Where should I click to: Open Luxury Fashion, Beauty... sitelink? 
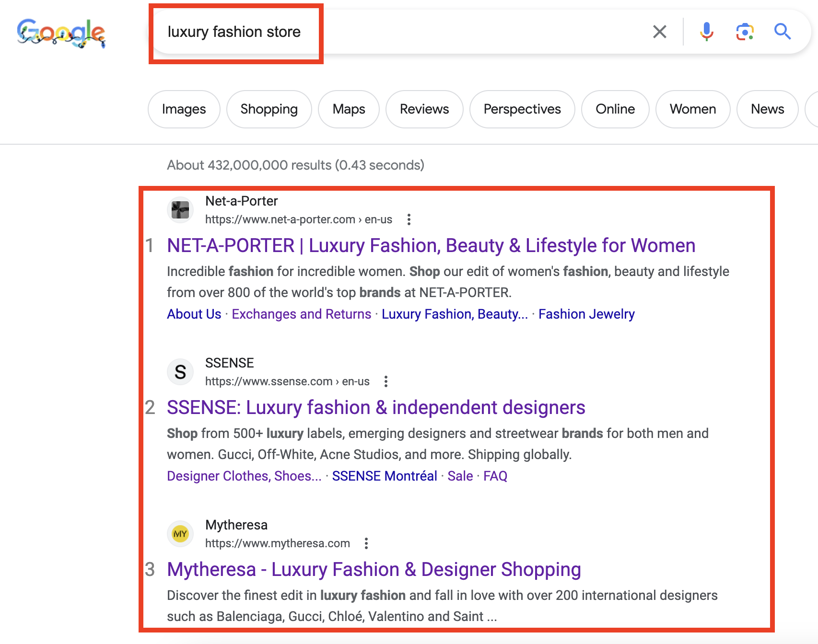point(455,314)
